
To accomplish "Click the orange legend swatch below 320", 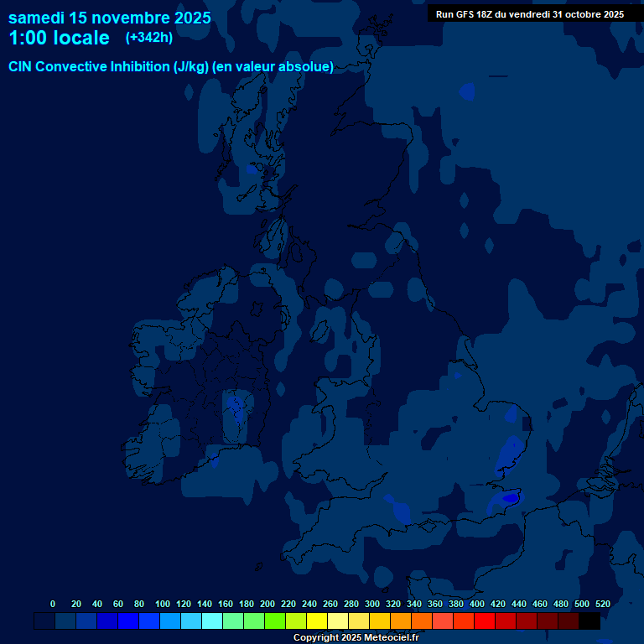I will click(401, 621).
